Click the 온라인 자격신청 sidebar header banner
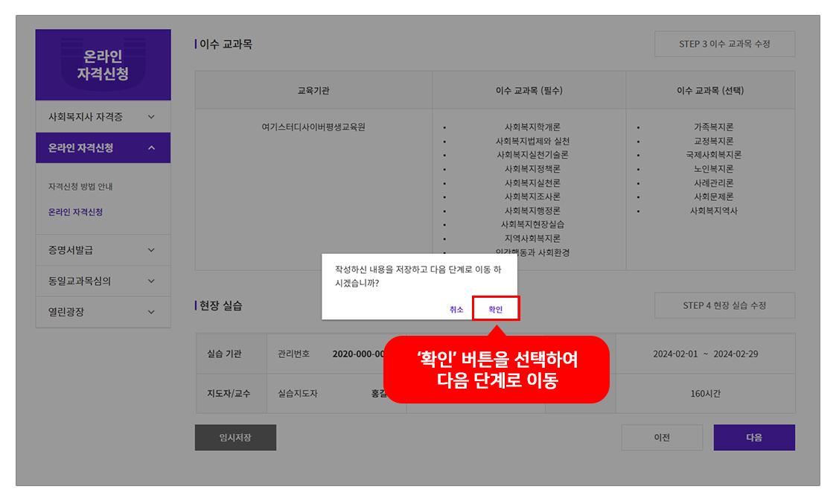Viewport: 836px width, 504px height. (103, 66)
